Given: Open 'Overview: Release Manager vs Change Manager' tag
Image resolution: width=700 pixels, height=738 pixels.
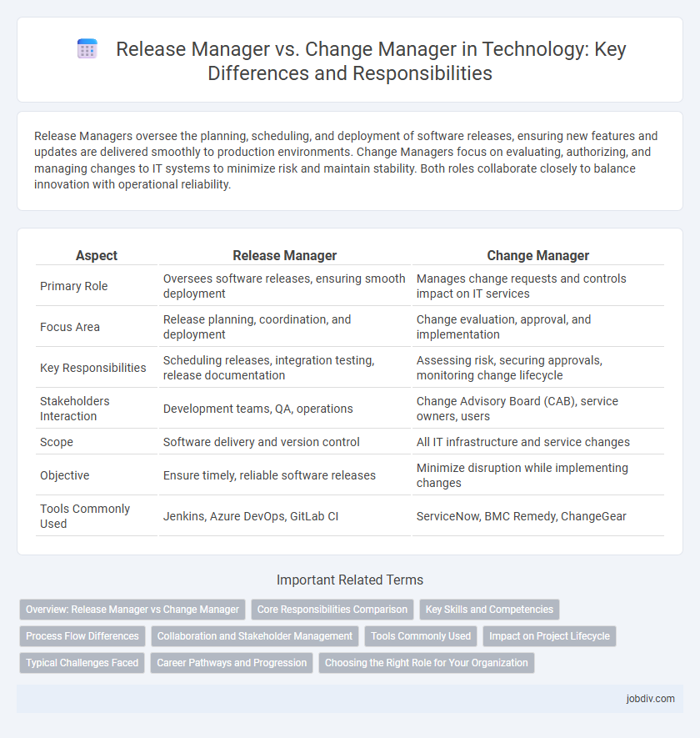Looking at the screenshot, I should [132, 609].
